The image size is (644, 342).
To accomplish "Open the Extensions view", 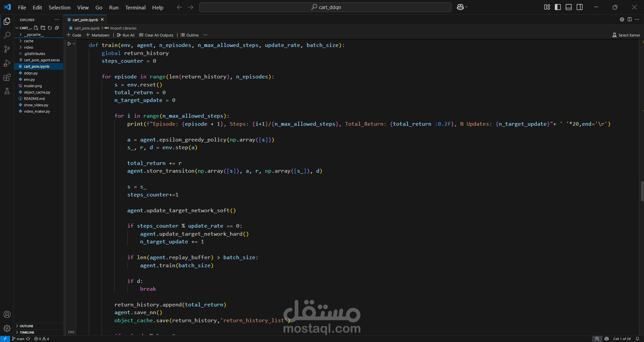I will click(7, 77).
